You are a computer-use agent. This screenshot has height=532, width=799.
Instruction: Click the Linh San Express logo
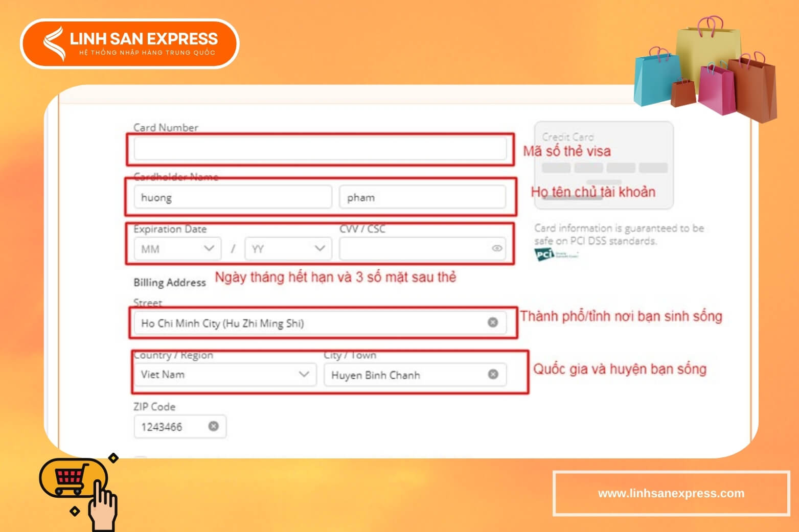point(130,44)
